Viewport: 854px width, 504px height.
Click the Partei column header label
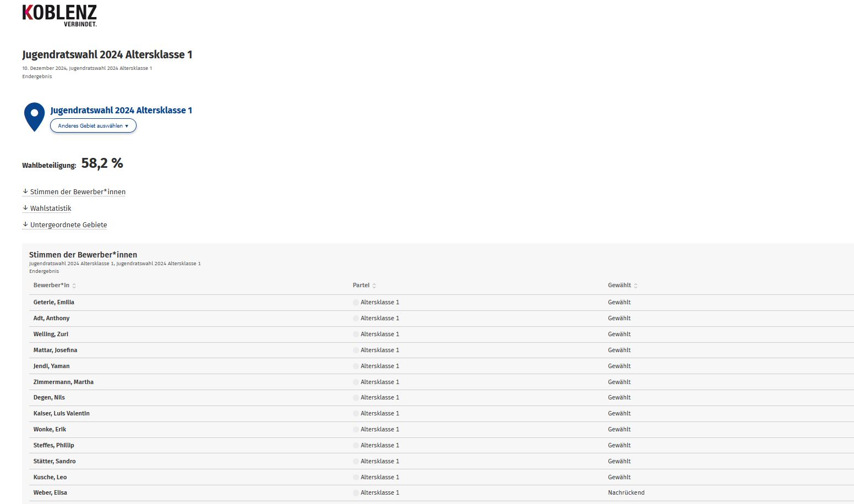point(361,285)
